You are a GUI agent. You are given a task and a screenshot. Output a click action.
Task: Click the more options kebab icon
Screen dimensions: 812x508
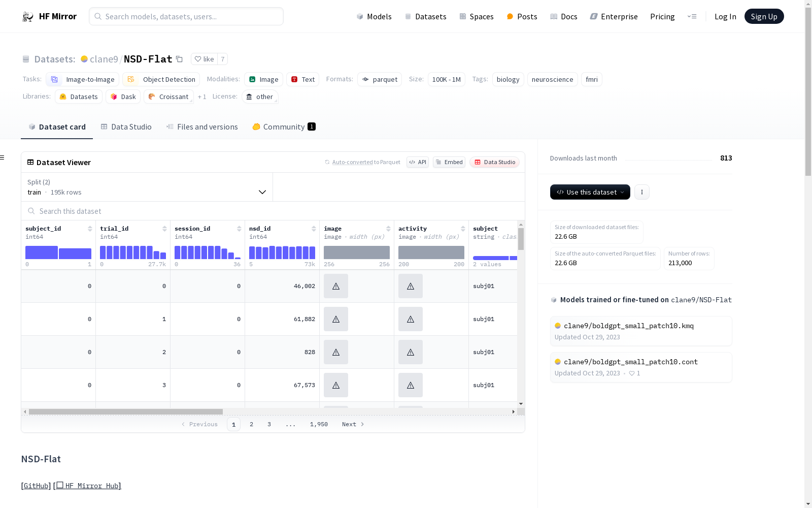coord(642,192)
